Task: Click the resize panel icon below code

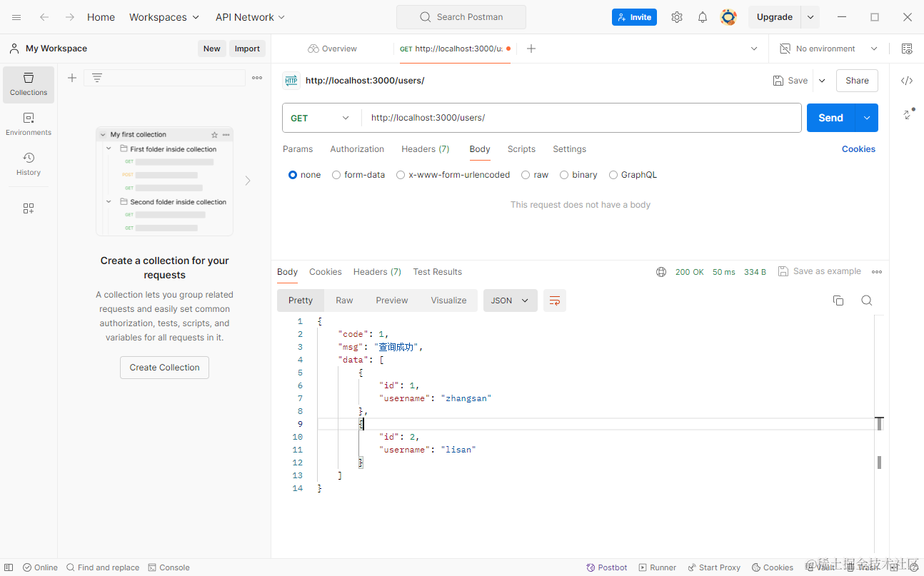Action: pyautogui.click(x=908, y=113)
